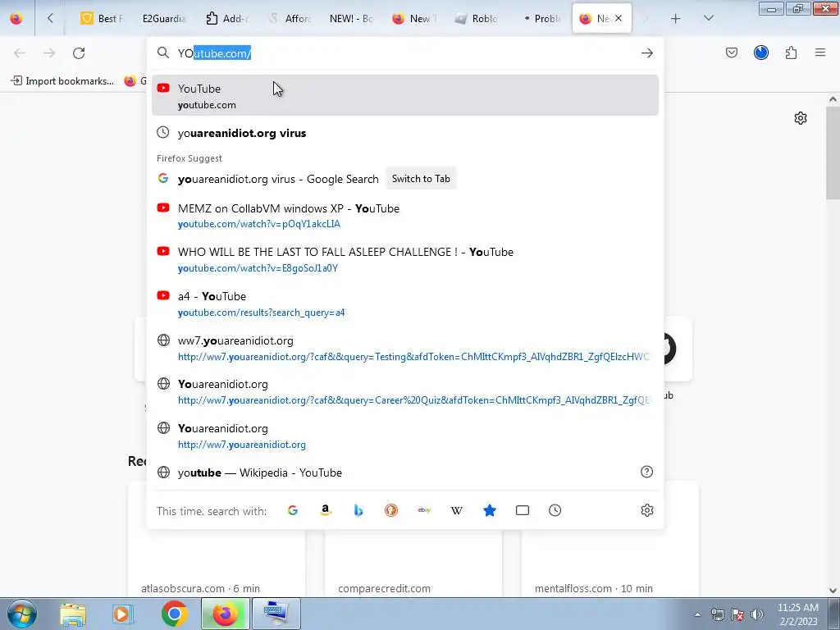The width and height of the screenshot is (840, 630).
Task: Switch to the Roblox tab
Action: pos(477,18)
